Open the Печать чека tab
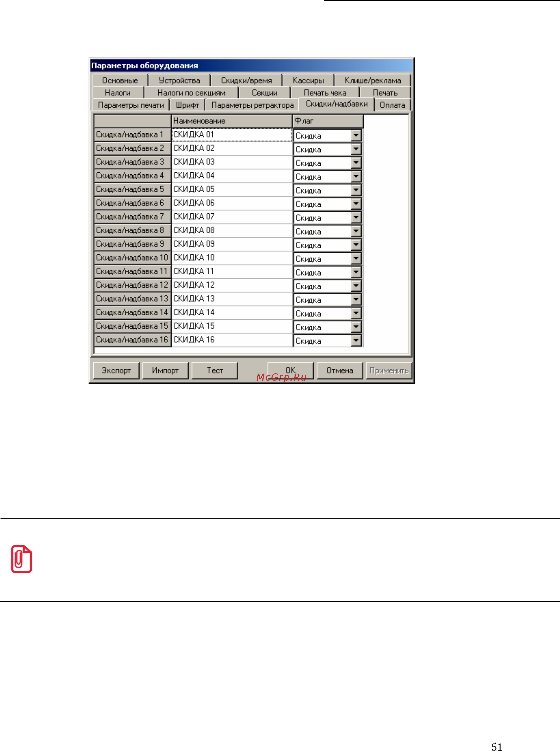This screenshot has height=754, width=560. click(x=325, y=93)
